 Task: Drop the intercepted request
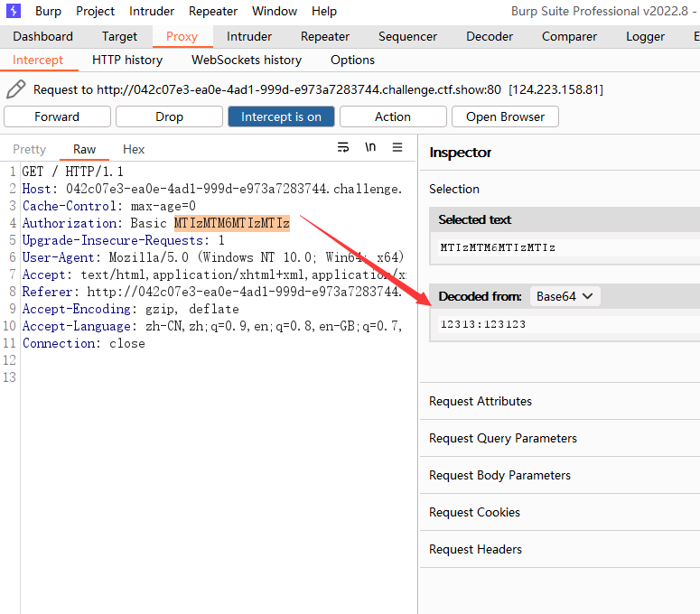(x=169, y=116)
